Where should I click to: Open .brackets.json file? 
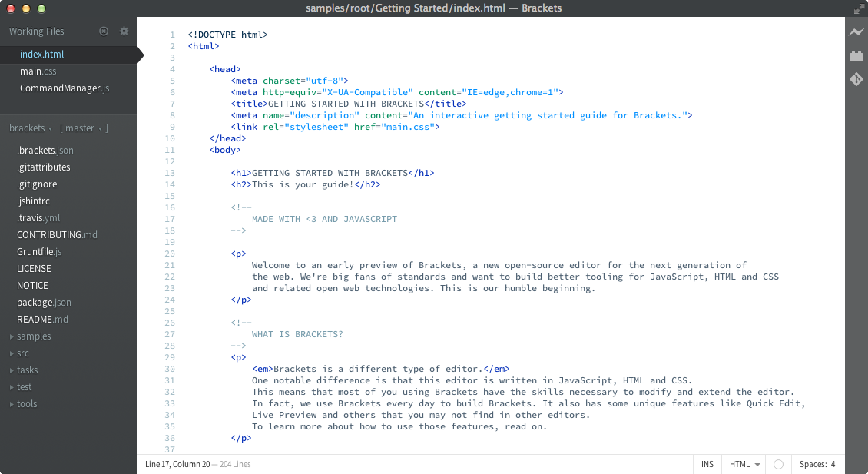point(45,150)
